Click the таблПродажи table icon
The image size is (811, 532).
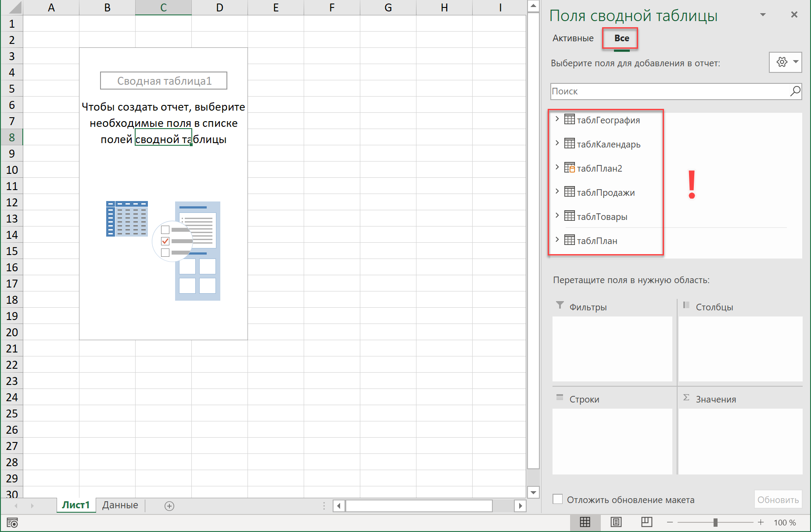tap(569, 192)
